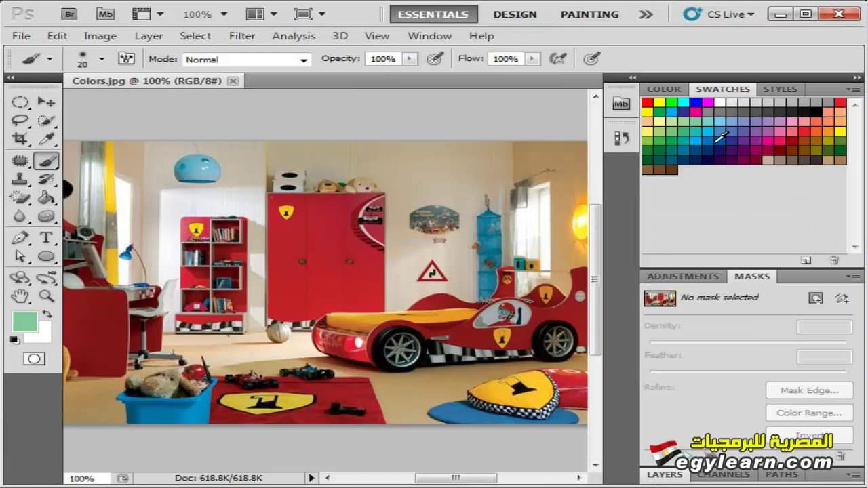Toggle Quick Mask mode
The height and width of the screenshot is (488, 868).
[34, 359]
